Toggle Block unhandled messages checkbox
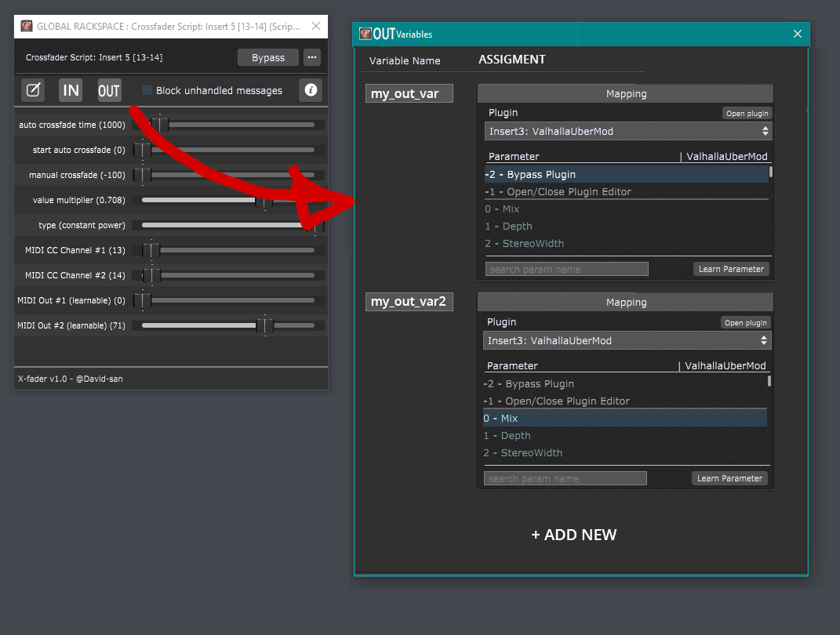Image resolution: width=840 pixels, height=635 pixels. pyautogui.click(x=147, y=90)
